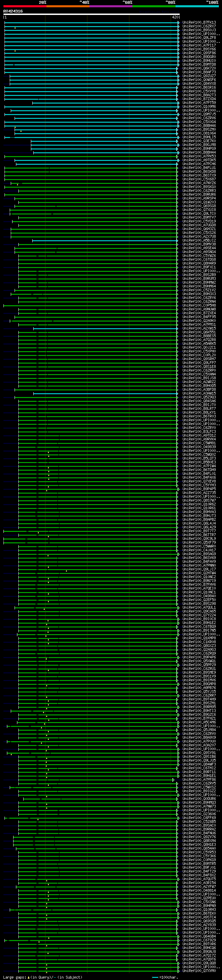Select hit label UniRef100_C5XVY8
The width and height of the screenshot is (222, 980).
click(199, 91)
